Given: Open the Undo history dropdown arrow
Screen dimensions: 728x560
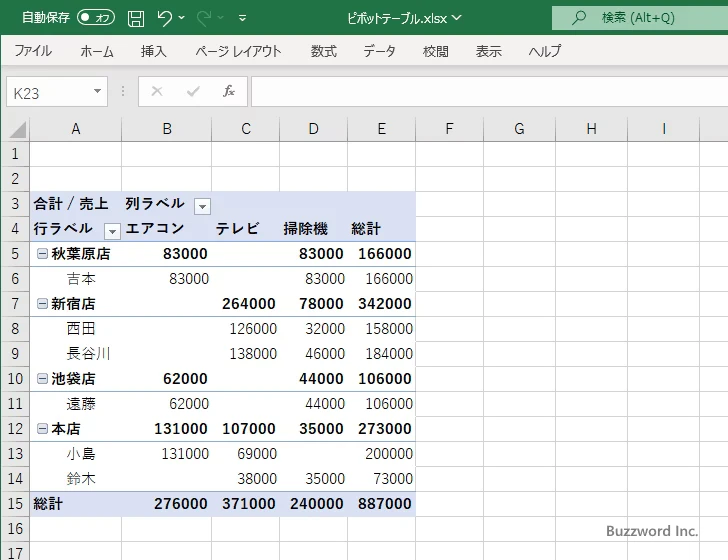Looking at the screenshot, I should pos(182,18).
